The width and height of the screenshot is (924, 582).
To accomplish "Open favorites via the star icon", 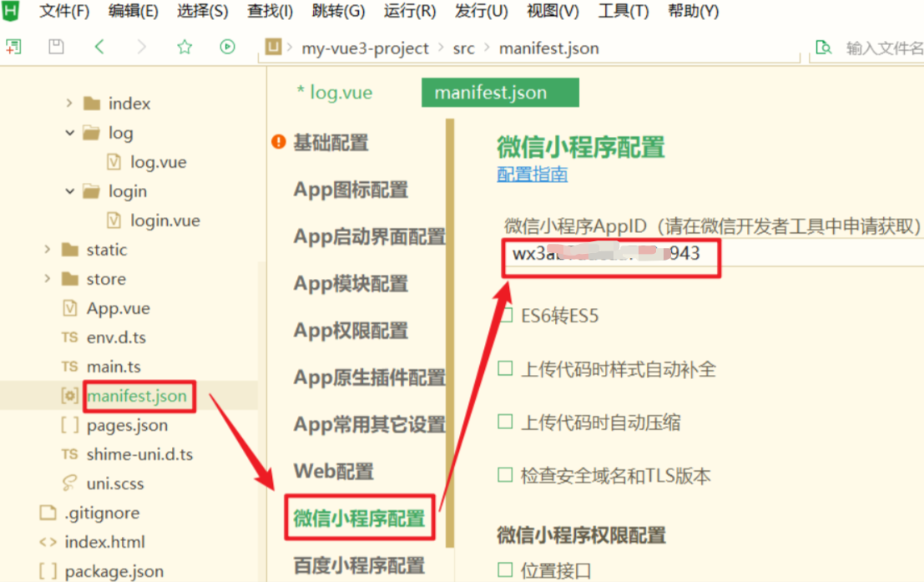I will point(184,48).
